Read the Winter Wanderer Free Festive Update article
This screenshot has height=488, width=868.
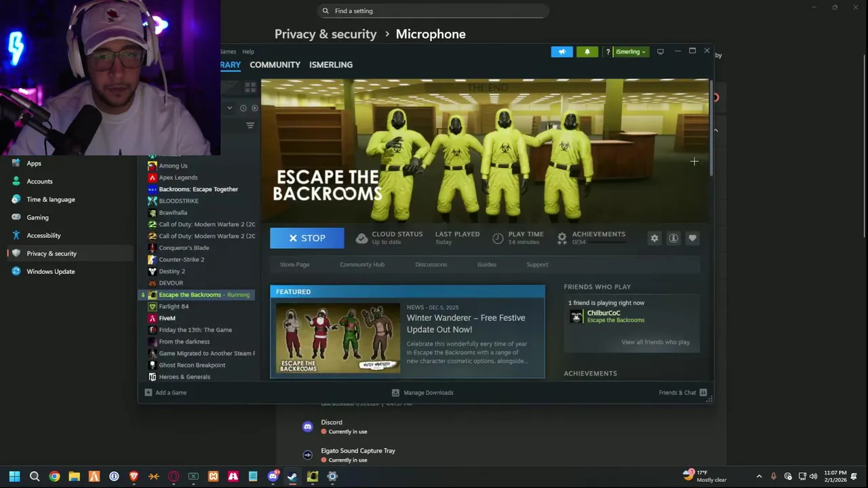click(466, 323)
